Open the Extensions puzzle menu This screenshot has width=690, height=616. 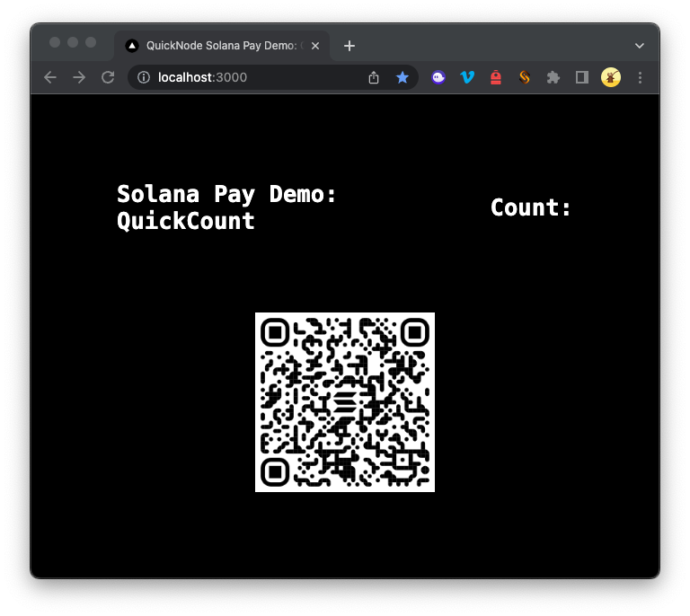point(553,78)
